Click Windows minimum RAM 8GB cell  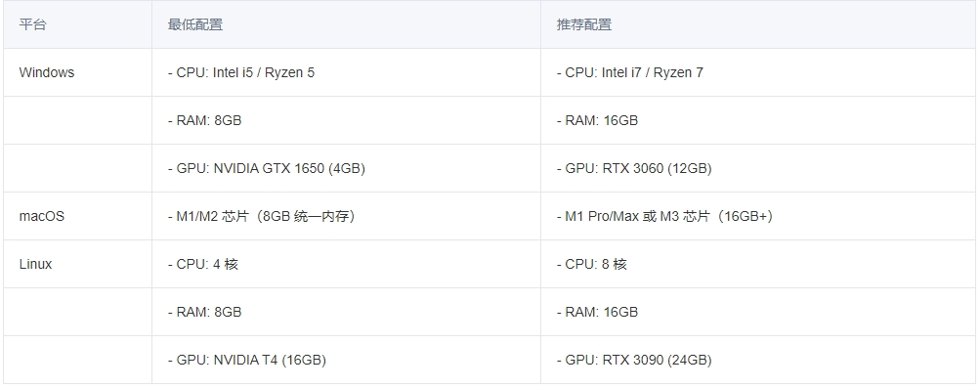point(346,120)
